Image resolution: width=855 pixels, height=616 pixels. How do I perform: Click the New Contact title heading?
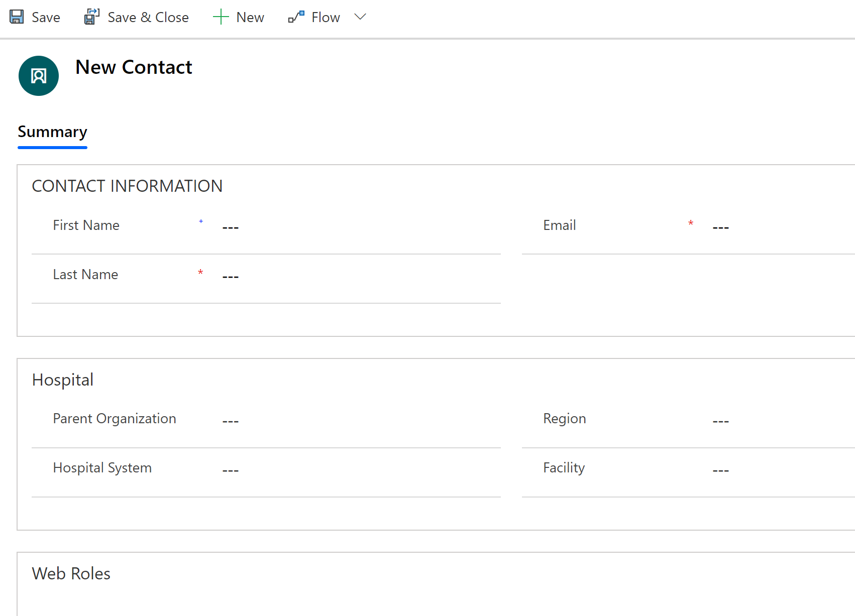point(134,67)
